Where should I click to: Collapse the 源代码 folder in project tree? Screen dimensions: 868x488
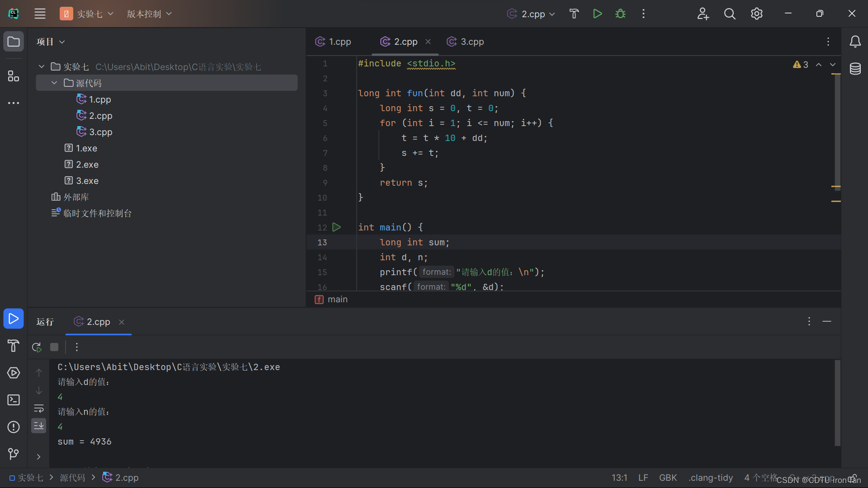click(x=54, y=83)
